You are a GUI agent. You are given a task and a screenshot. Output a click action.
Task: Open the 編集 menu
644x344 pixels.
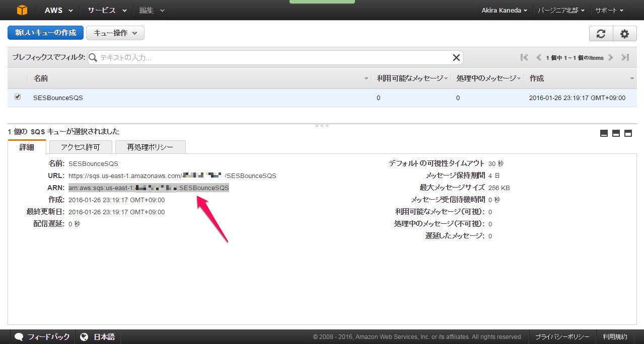coord(152,10)
